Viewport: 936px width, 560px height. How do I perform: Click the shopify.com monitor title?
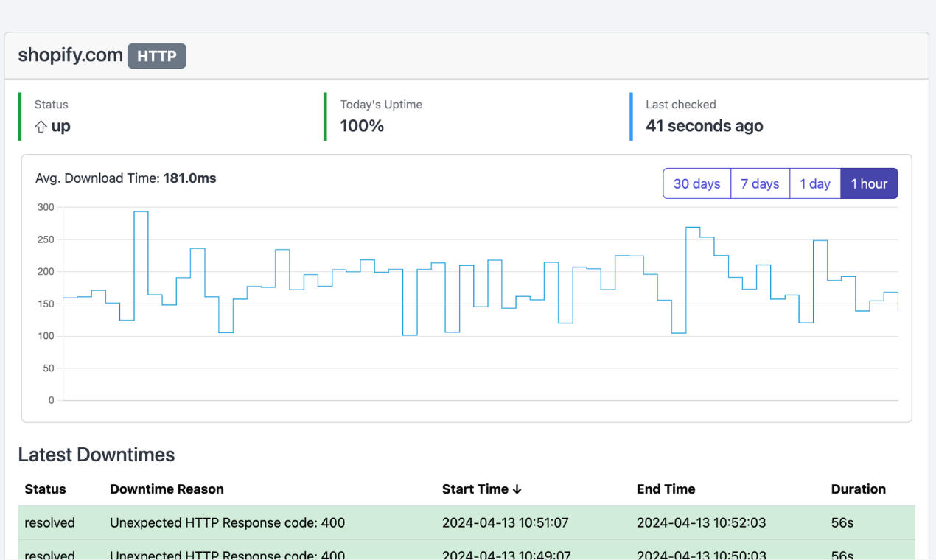point(70,55)
